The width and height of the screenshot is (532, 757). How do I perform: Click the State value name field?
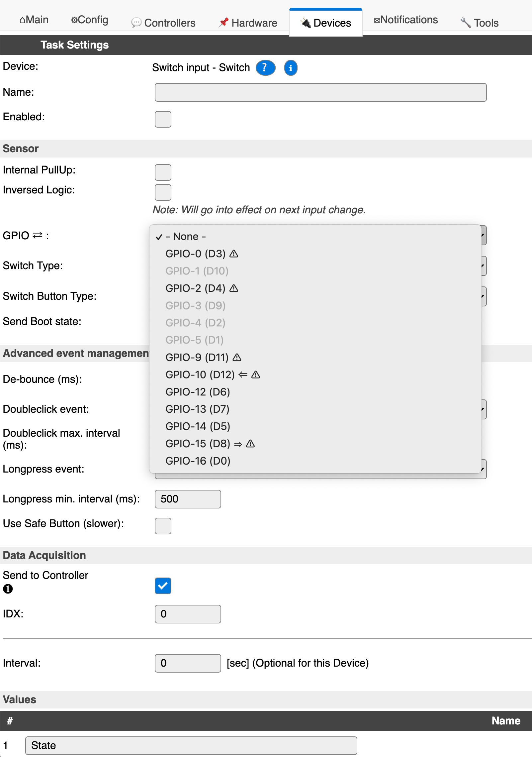(x=191, y=746)
